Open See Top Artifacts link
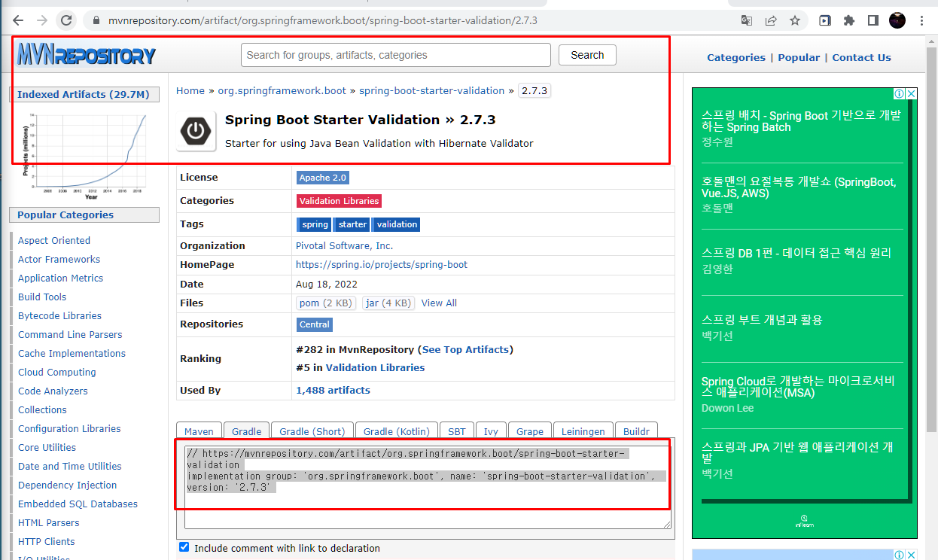The height and width of the screenshot is (560, 938). click(x=466, y=349)
